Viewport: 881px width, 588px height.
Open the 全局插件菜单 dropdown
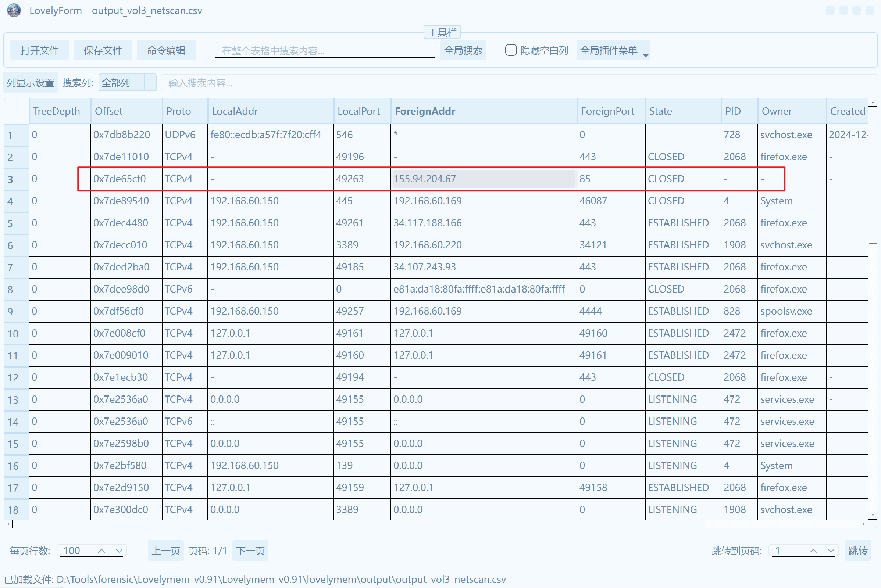pyautogui.click(x=613, y=50)
